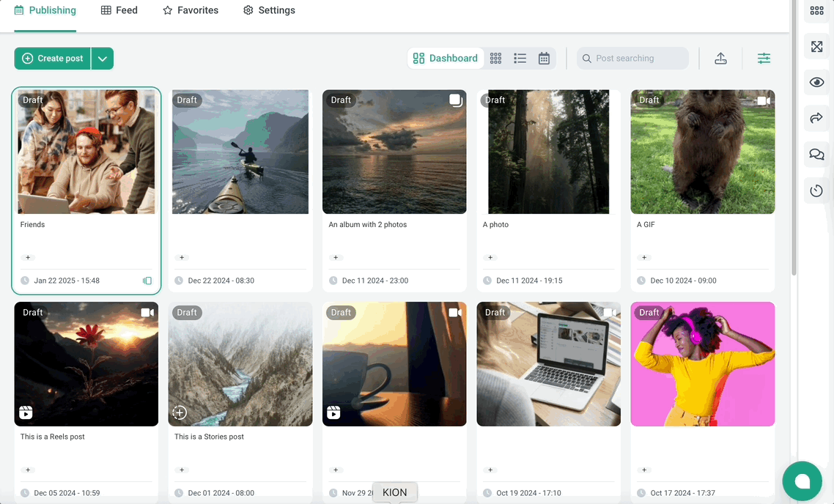The image size is (834, 504).
Task: Click the share arrow icon in sidebar
Action: coord(816,118)
